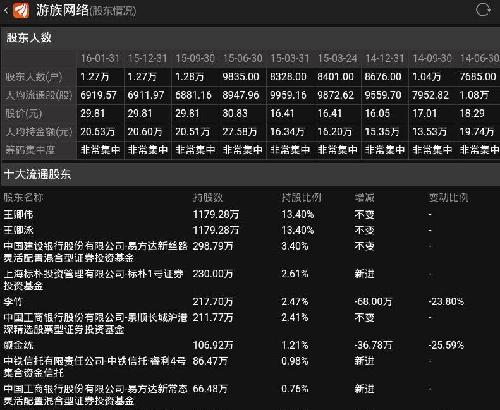Select the 易方达新常态 fund shareholder name
This screenshot has width=500, height=410.
click(x=95, y=395)
